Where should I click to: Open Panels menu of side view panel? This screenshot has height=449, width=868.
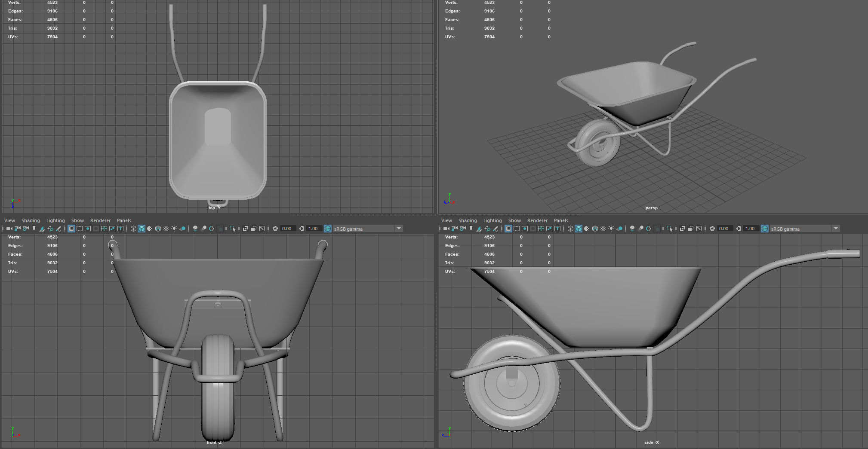(561, 220)
